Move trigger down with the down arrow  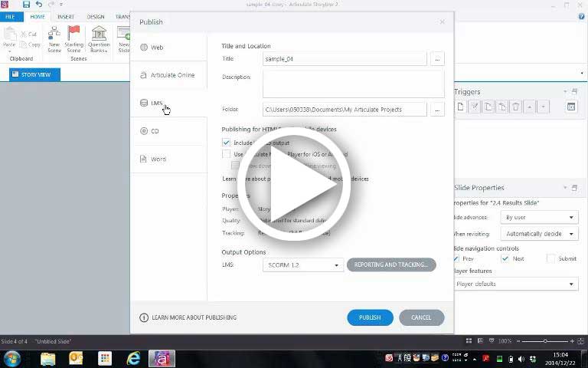[x=543, y=107]
